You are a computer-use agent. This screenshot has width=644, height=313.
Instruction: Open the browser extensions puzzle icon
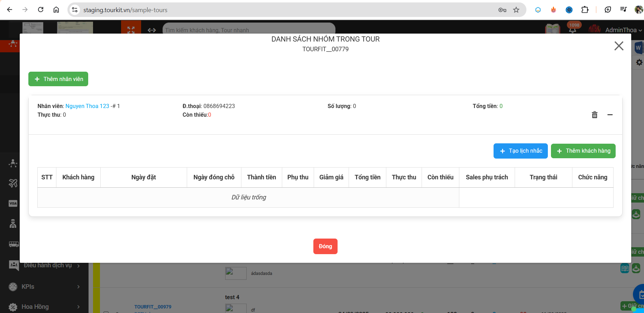[585, 10]
